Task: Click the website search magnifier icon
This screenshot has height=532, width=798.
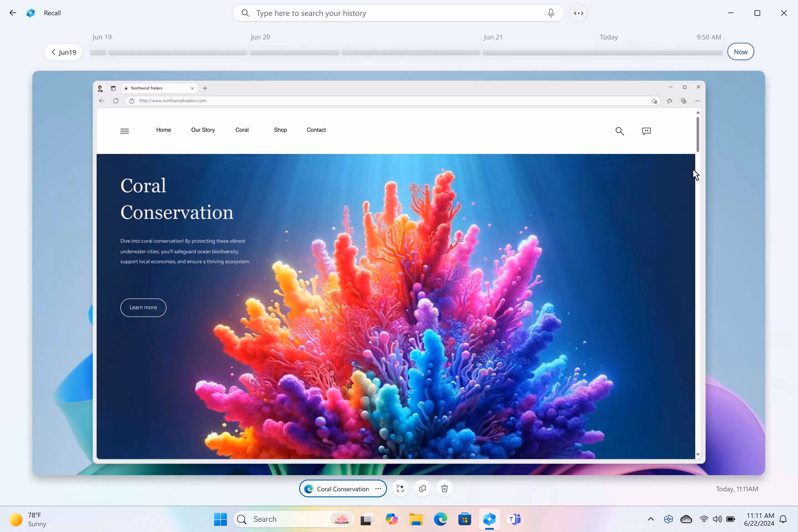Action: coord(620,131)
